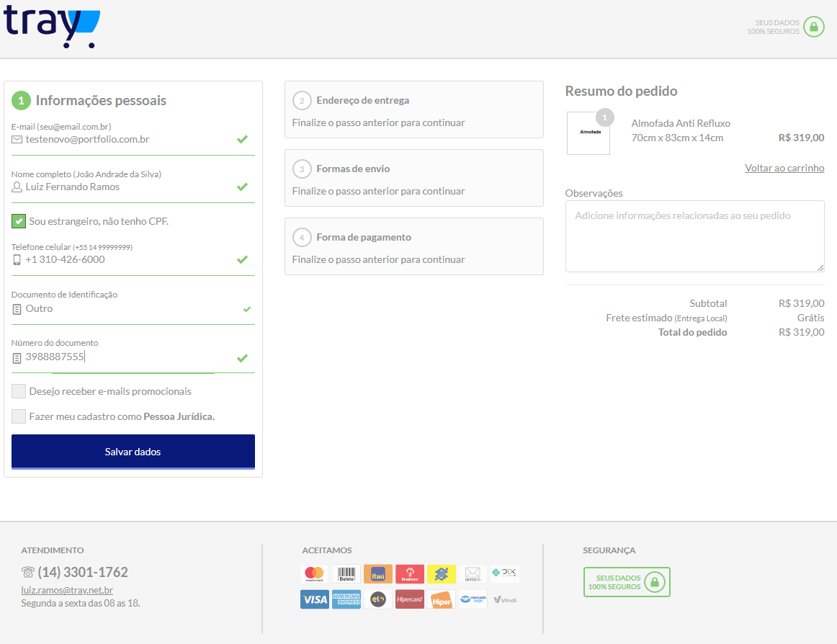Uncheck the Sou estrangeiro, não tenho CPF checkbox
837x644 pixels.
[x=19, y=221]
